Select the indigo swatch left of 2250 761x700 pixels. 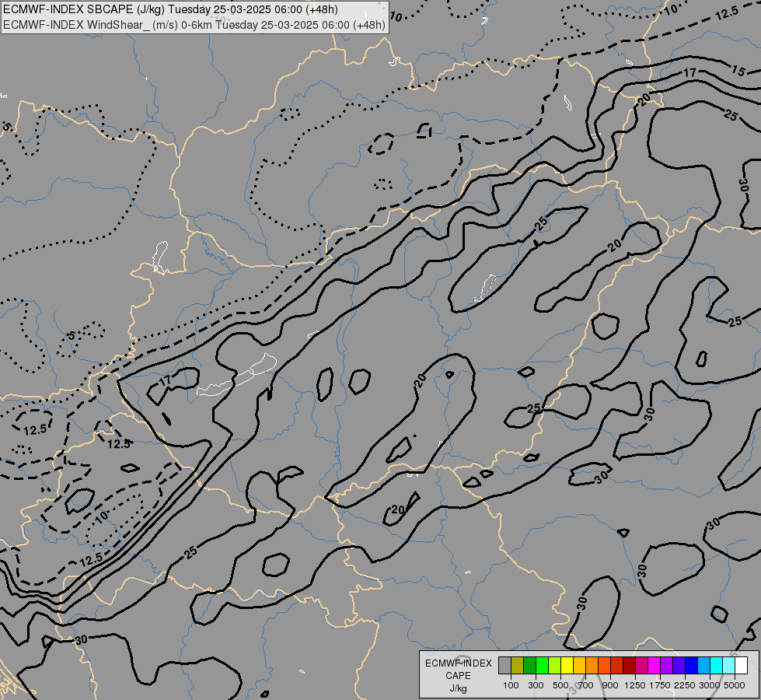pyautogui.click(x=679, y=665)
